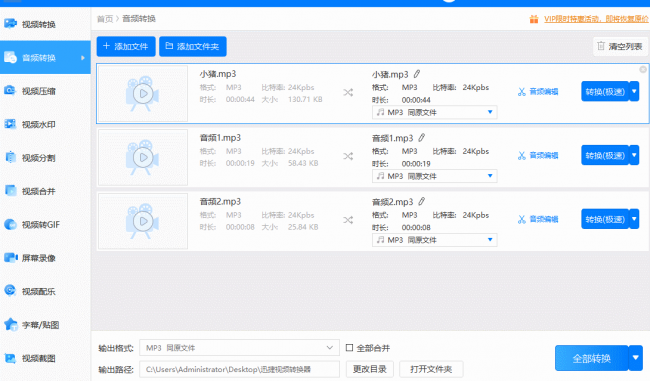Click the 视频转GIF sidebar icon
Screen dimensions: 650x381
coord(10,224)
